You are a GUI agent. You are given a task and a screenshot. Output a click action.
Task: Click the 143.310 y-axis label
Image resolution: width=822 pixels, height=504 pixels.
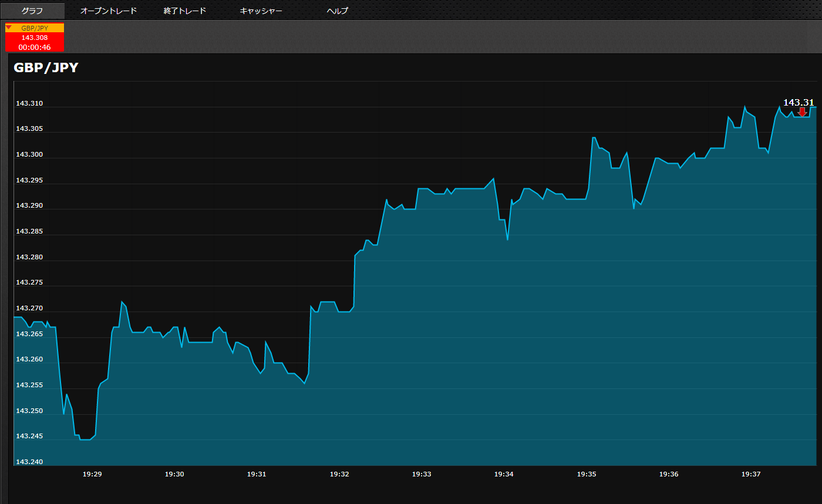tap(29, 103)
